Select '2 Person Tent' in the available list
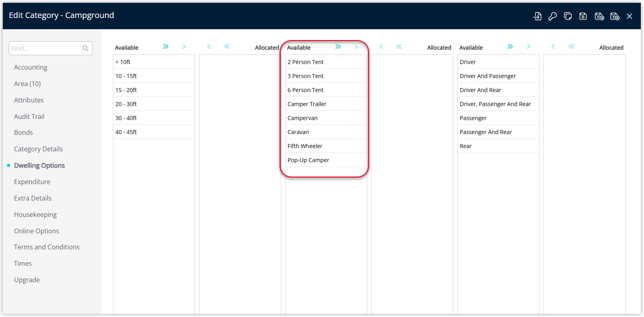This screenshot has width=644, height=317. point(326,62)
